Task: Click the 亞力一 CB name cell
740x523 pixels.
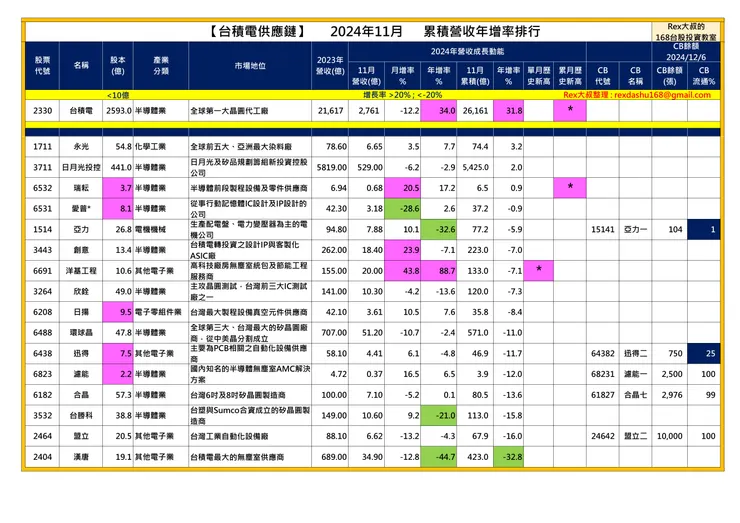Action: tap(635, 229)
